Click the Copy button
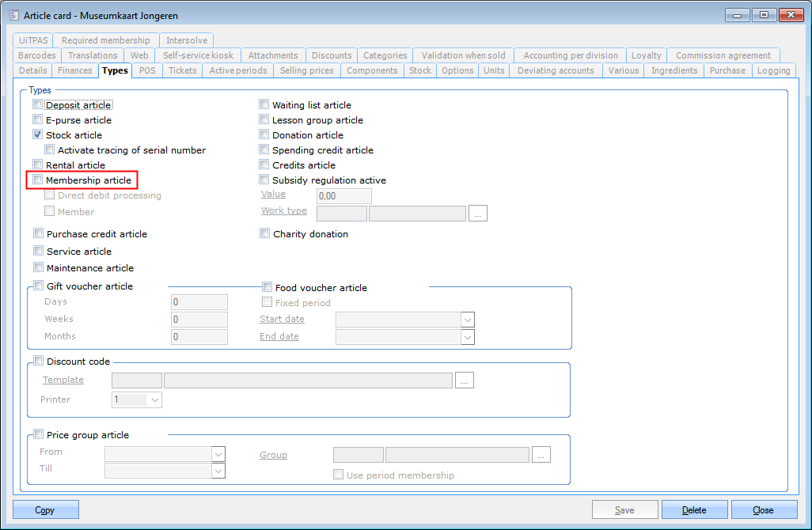The width and height of the screenshot is (812, 530). click(x=46, y=510)
